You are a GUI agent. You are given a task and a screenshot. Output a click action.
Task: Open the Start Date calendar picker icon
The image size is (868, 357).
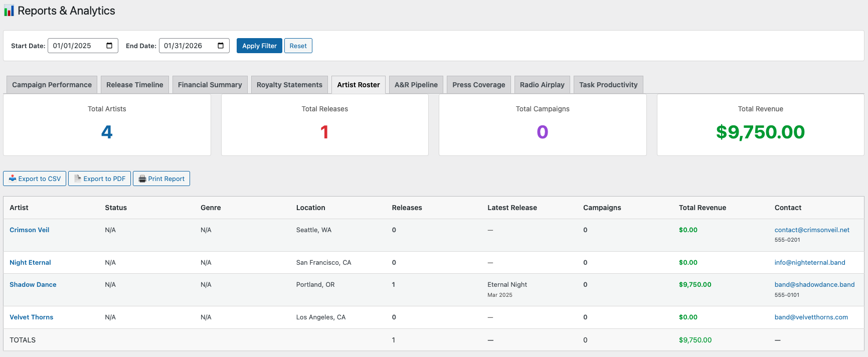tap(109, 46)
